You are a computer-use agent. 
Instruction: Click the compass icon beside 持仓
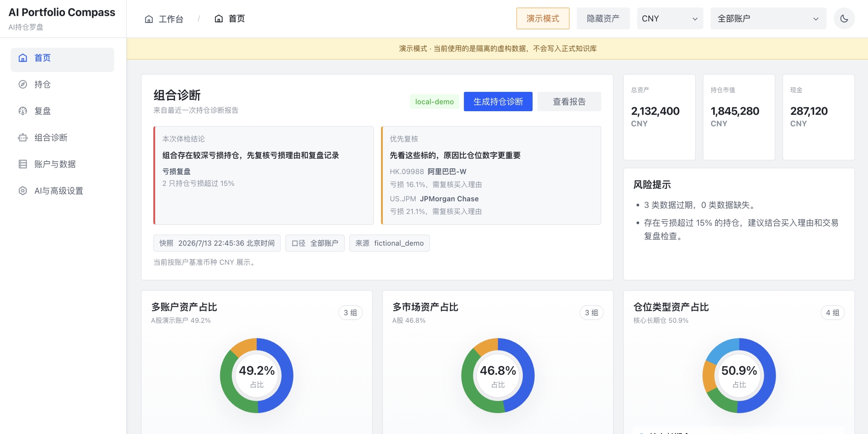point(23,84)
